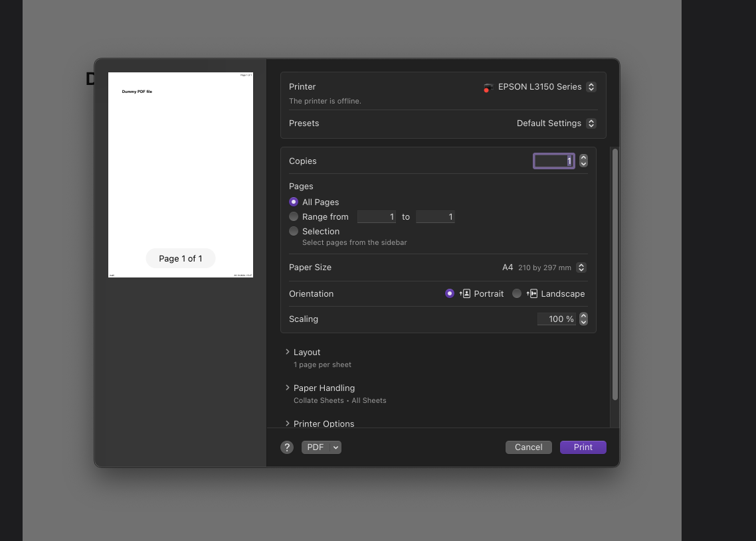Click the EPSON printer icon
The height and width of the screenshot is (541, 756).
pyautogui.click(x=489, y=88)
